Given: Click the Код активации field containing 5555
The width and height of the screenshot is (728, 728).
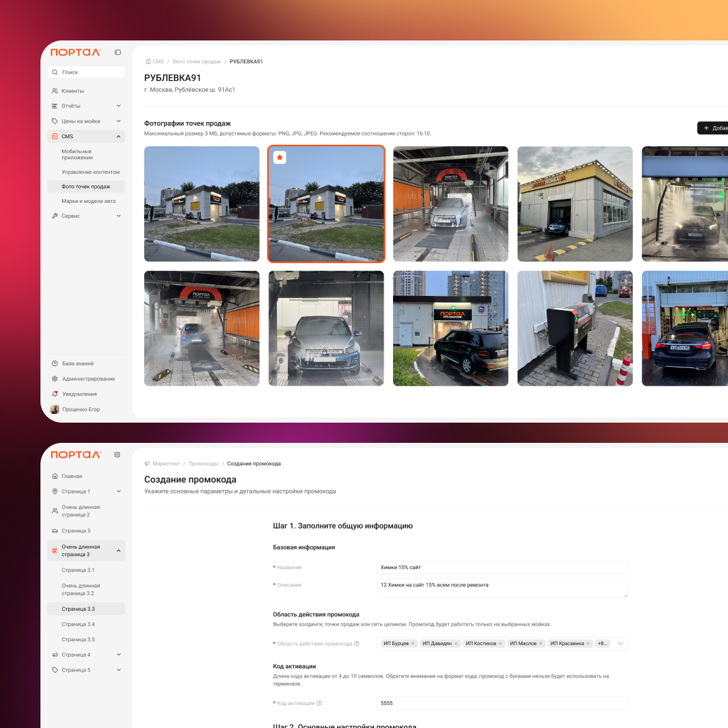Looking at the screenshot, I should [502, 703].
